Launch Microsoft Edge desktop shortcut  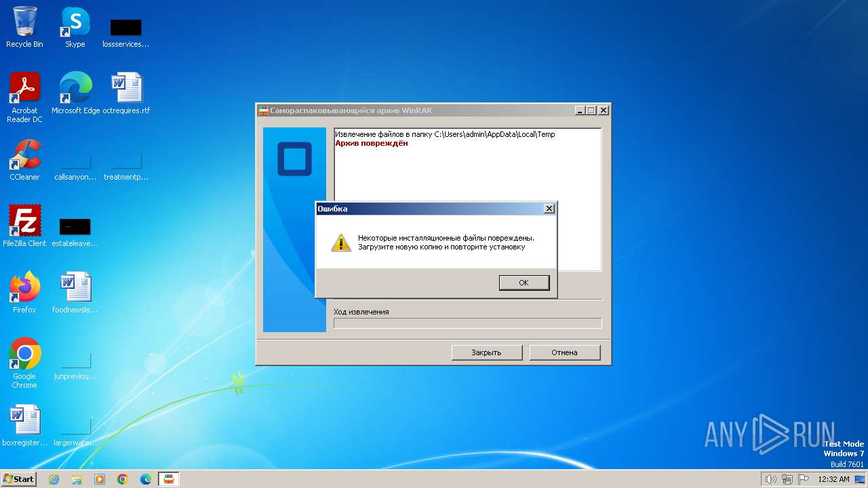pos(75,94)
